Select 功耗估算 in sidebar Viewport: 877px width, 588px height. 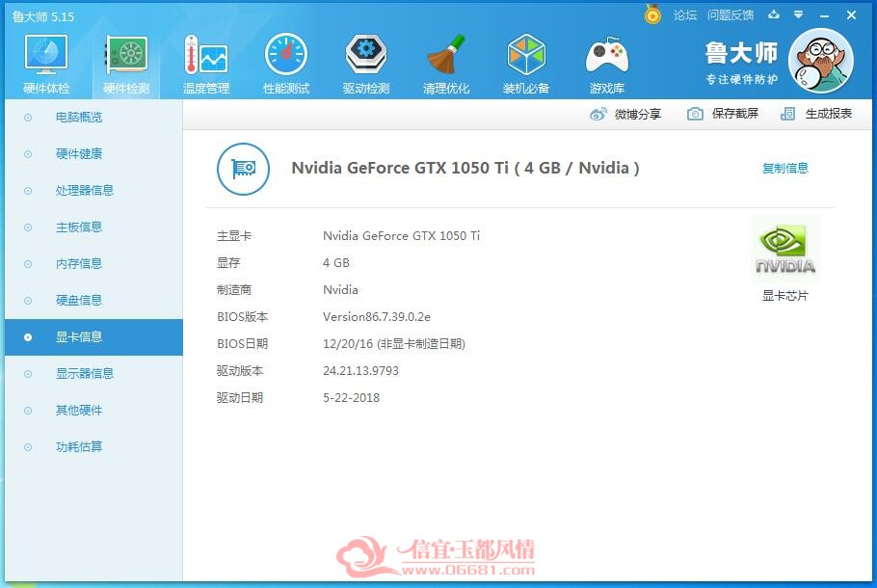[x=93, y=447]
